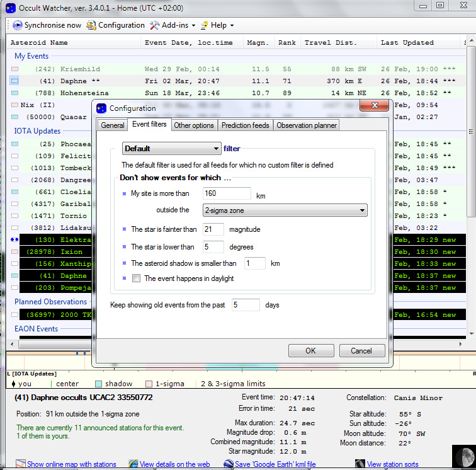Click the Magn. column header
The image size is (476, 470).
(259, 43)
